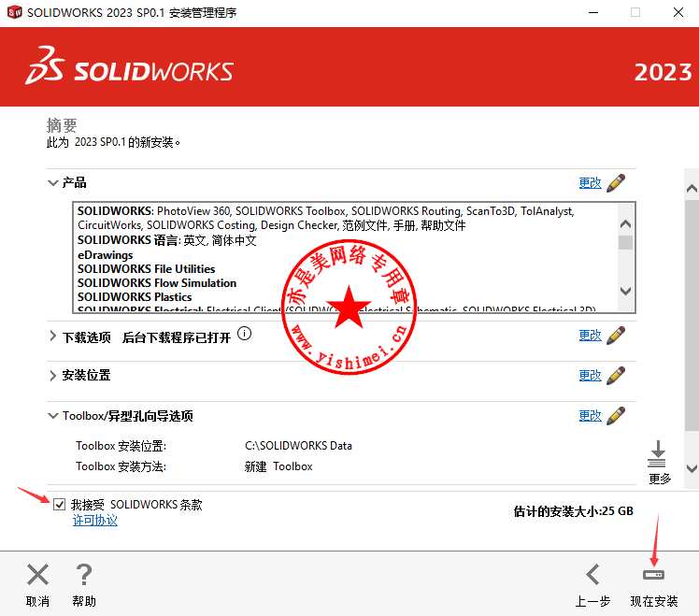Click 更改 link for Toolbox options

(x=590, y=416)
